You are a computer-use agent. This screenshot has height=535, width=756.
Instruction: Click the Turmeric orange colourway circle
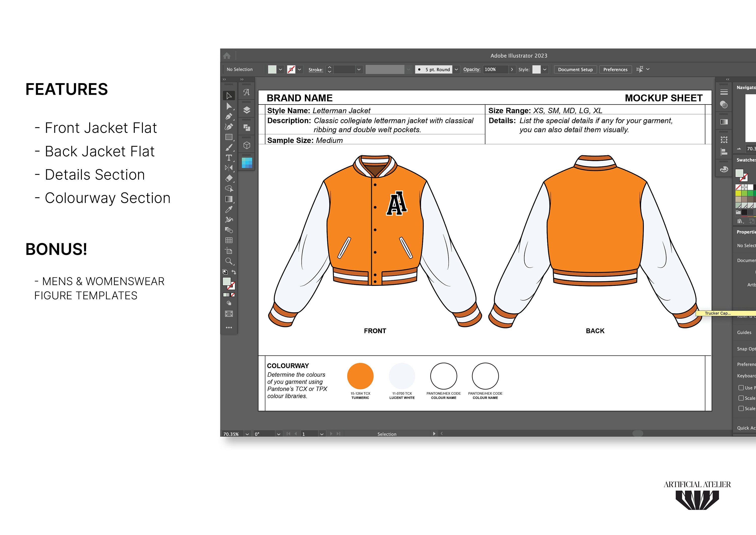click(x=360, y=376)
